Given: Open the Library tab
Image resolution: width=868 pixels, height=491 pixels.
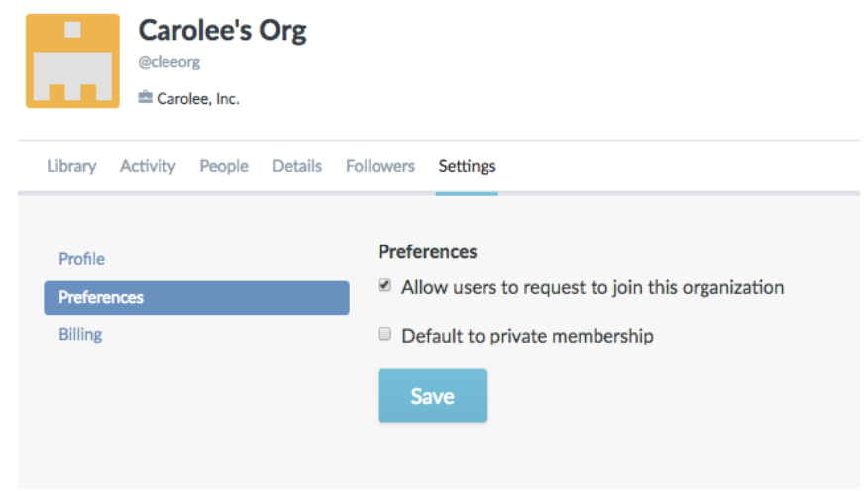Looking at the screenshot, I should (x=71, y=166).
